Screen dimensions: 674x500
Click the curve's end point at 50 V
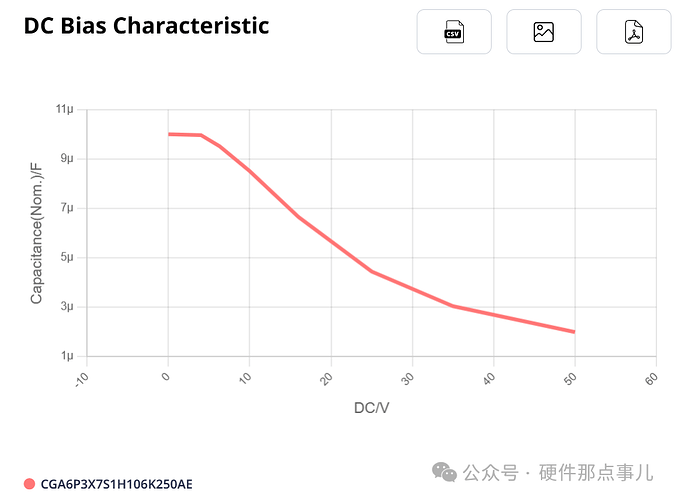(x=574, y=332)
